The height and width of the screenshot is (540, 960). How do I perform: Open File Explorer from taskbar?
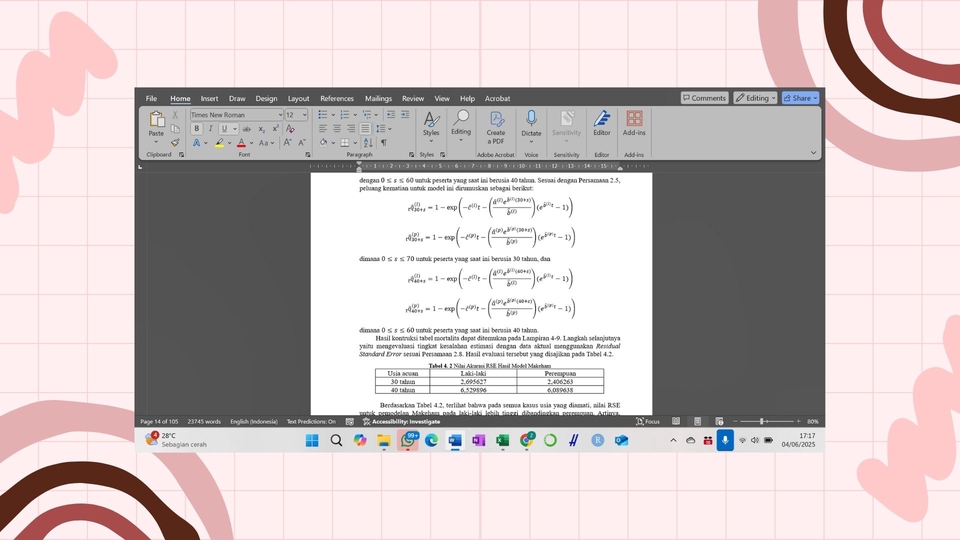coord(383,440)
